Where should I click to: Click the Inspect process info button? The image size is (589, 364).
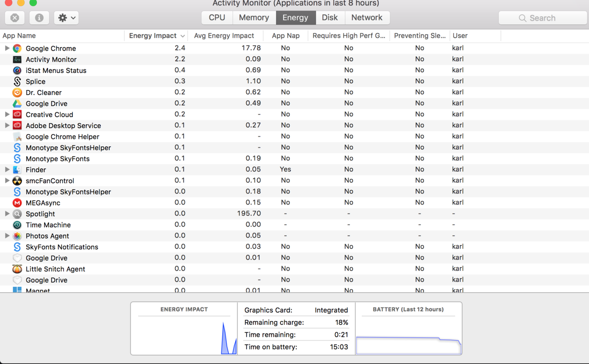[x=39, y=18]
